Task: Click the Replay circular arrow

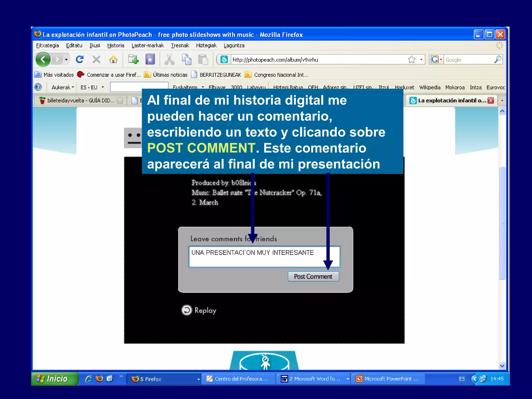Action: [x=187, y=310]
